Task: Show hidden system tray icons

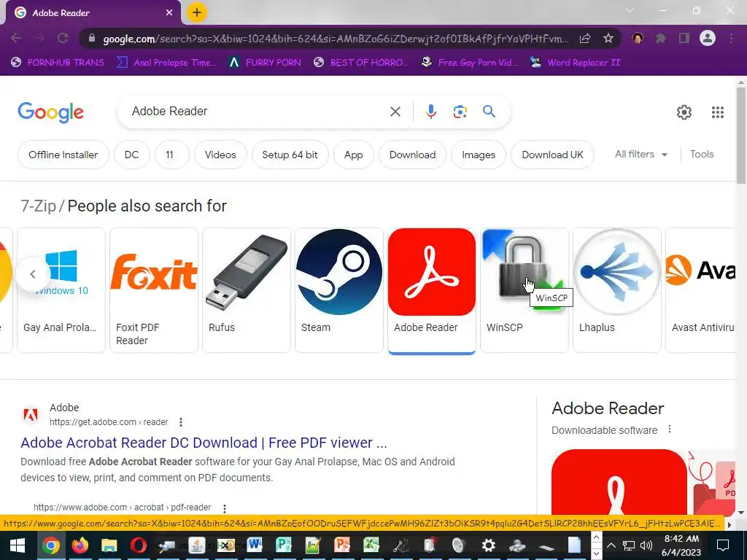Action: 611,545
